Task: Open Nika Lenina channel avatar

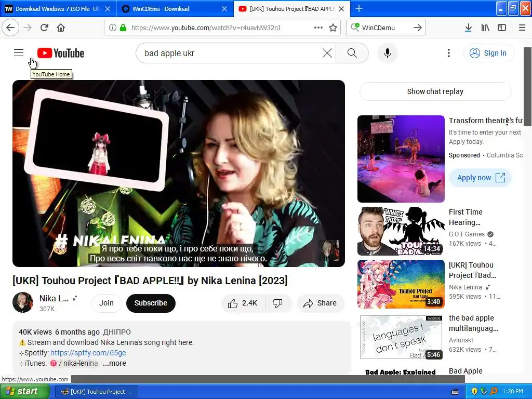Action: pyautogui.click(x=23, y=302)
